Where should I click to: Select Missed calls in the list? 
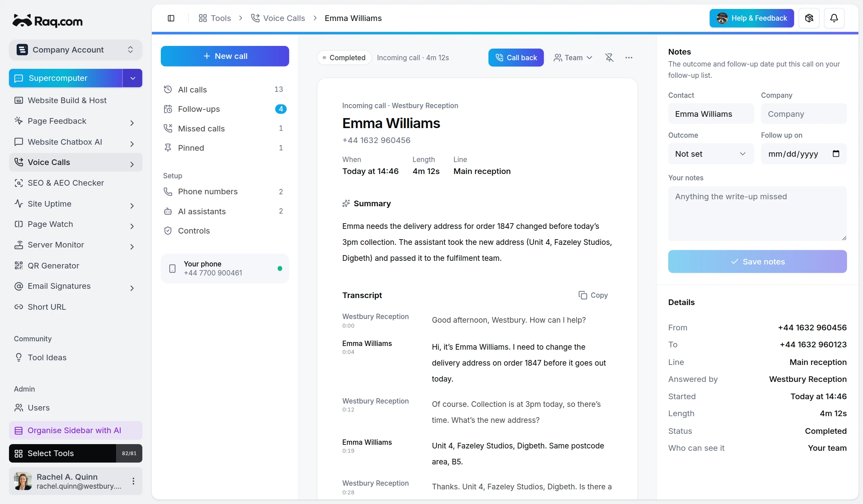point(225,128)
